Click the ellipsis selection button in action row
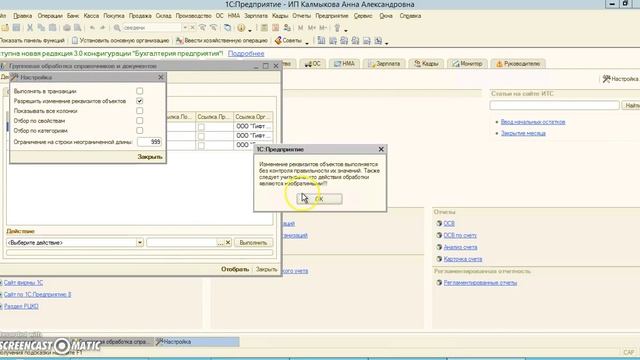 click(x=220, y=242)
